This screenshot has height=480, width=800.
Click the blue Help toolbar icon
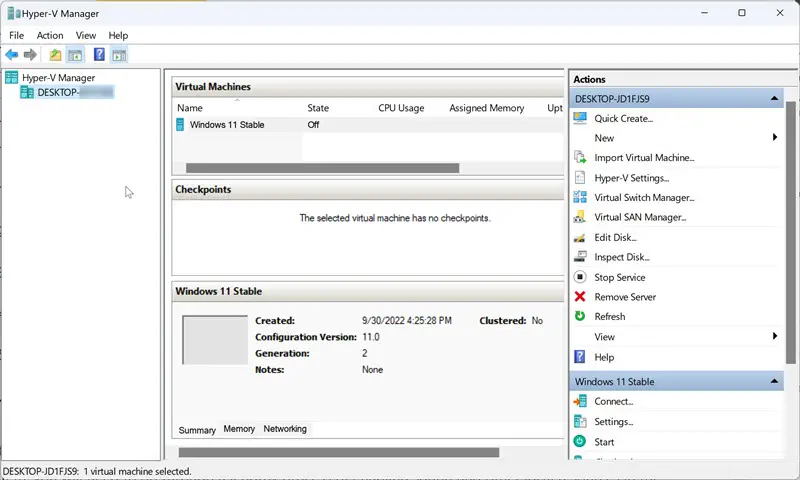click(99, 55)
